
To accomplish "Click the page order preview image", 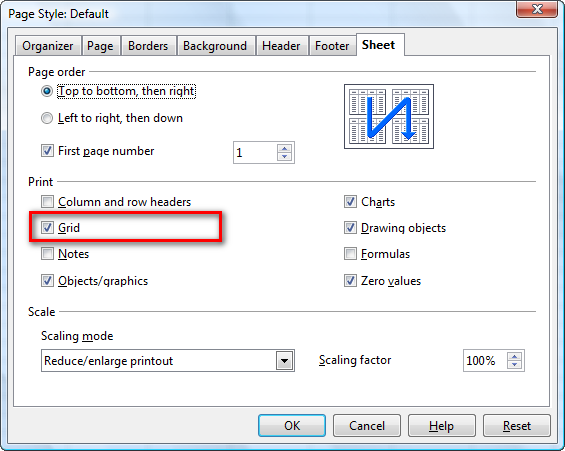I will (x=389, y=116).
